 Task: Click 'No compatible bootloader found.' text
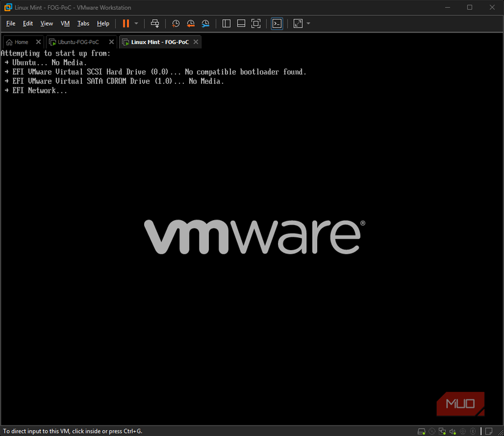pyautogui.click(x=246, y=72)
